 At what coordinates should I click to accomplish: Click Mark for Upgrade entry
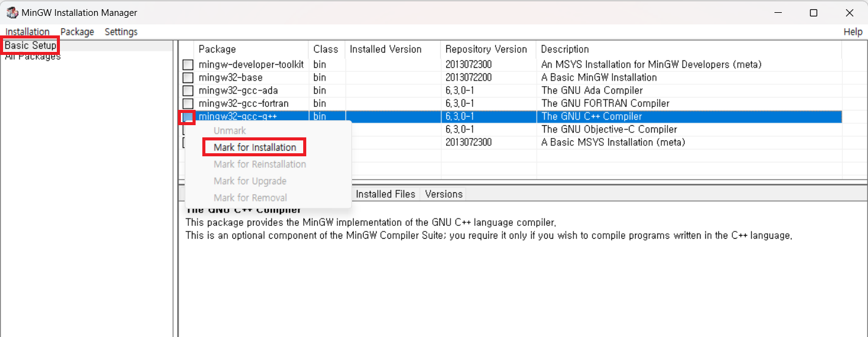250,181
